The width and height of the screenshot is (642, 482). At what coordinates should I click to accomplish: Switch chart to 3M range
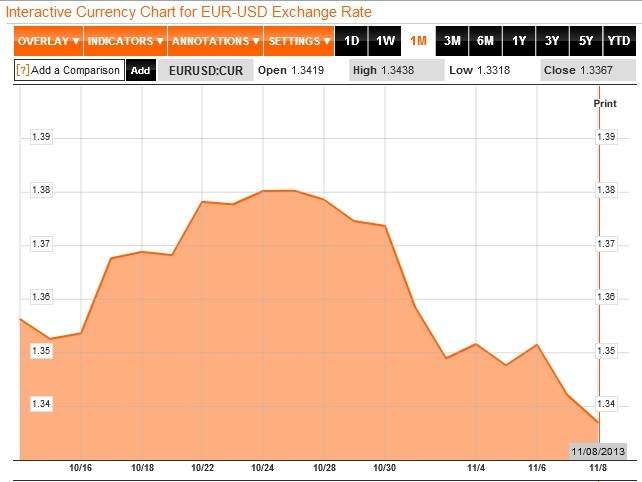click(452, 42)
